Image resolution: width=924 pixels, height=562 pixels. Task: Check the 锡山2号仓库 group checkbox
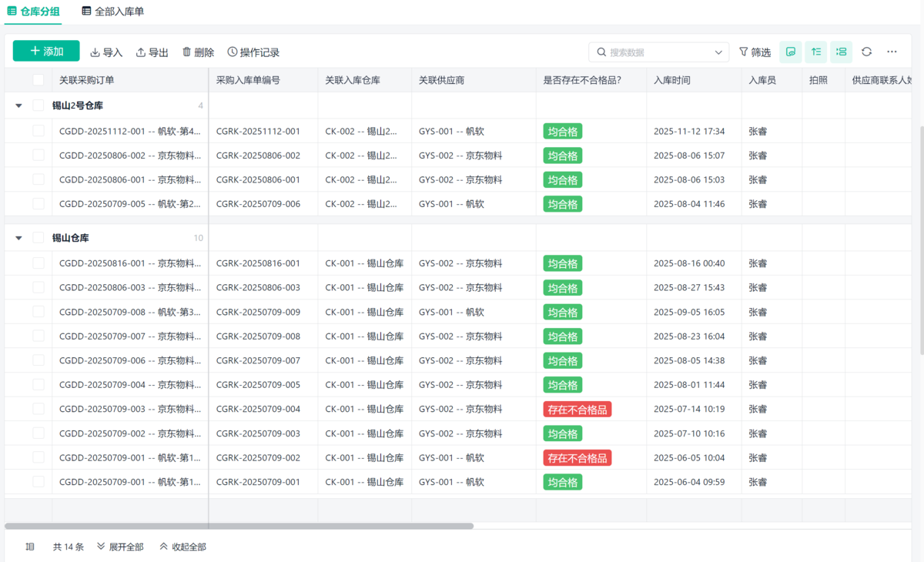click(x=38, y=105)
